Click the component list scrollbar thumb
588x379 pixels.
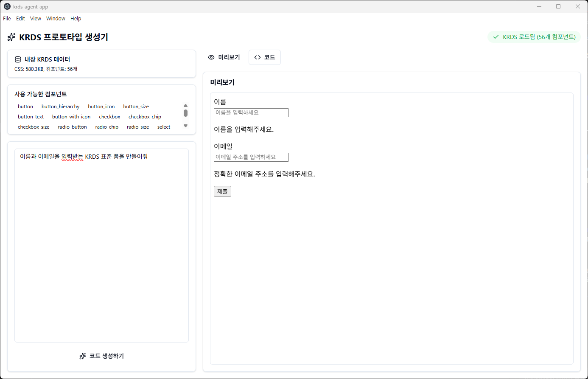185,113
